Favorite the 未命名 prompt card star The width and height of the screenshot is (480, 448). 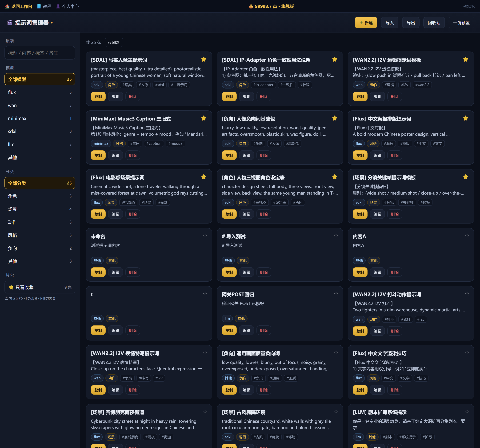pos(205,236)
